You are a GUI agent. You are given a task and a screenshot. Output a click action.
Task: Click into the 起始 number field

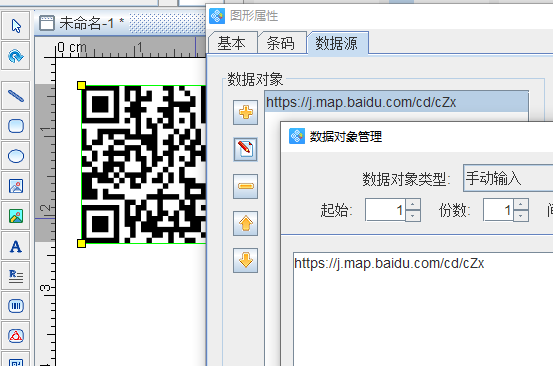(385, 210)
